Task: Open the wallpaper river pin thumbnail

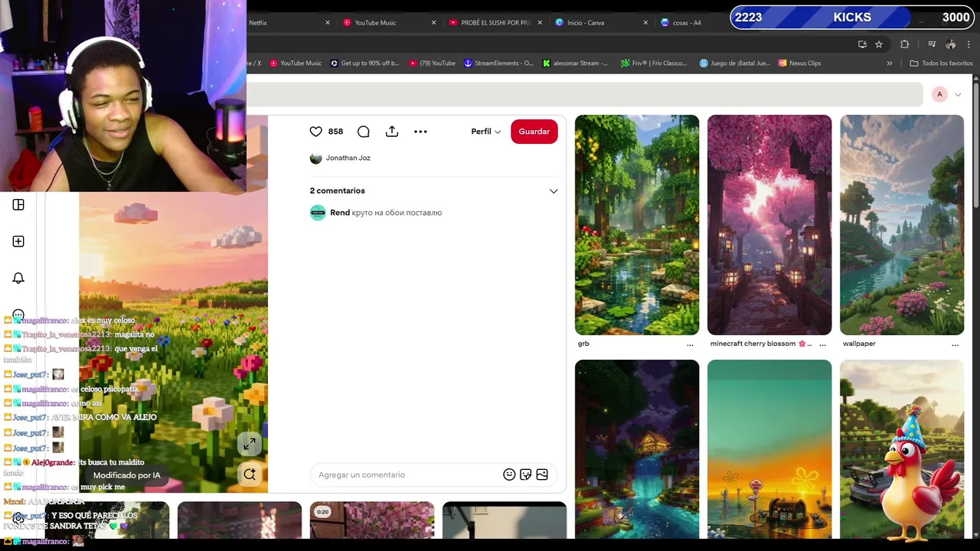Action: pos(902,225)
